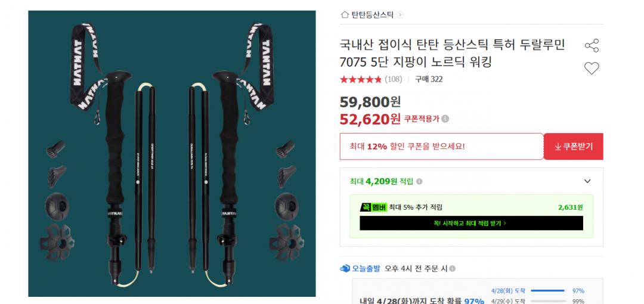Screen dimensions: 644x304
Task: Open store arrow next to 탄탄등산스틱
Action: tap(400, 15)
